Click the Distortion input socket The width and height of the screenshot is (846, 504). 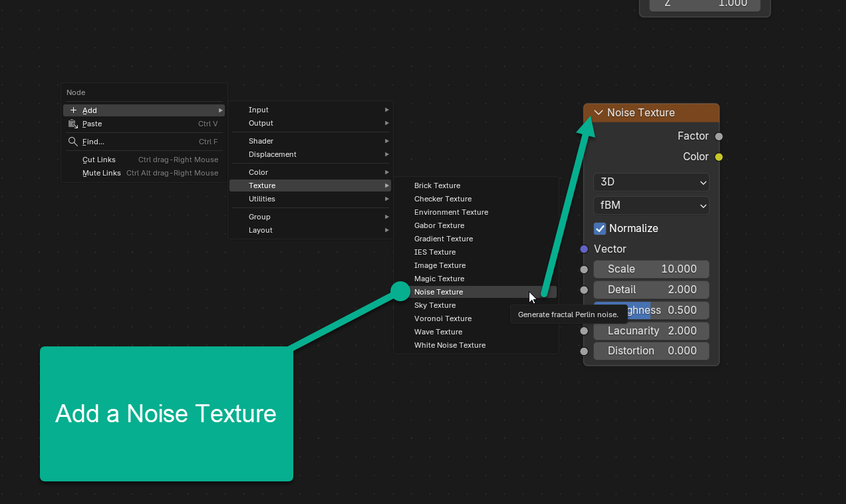tap(584, 351)
